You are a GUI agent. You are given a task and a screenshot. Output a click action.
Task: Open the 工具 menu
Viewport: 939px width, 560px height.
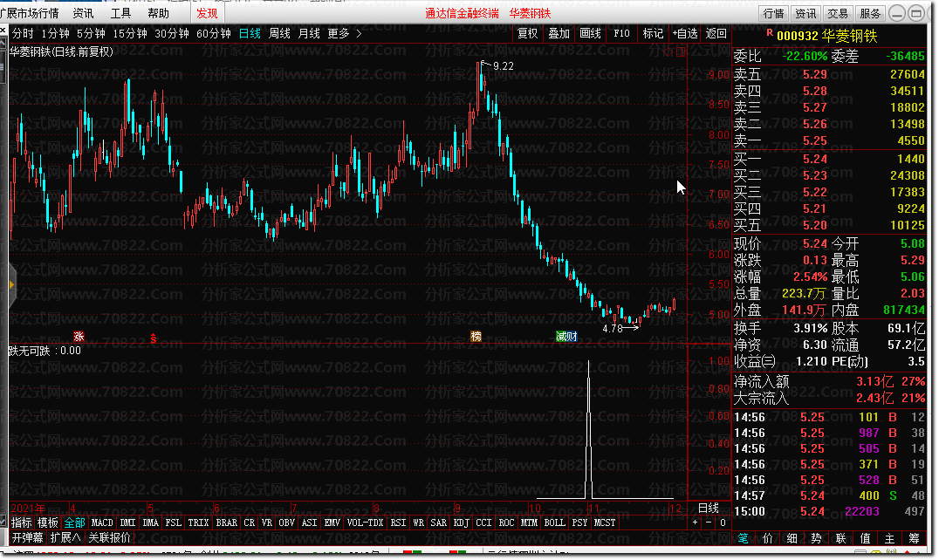pos(120,13)
